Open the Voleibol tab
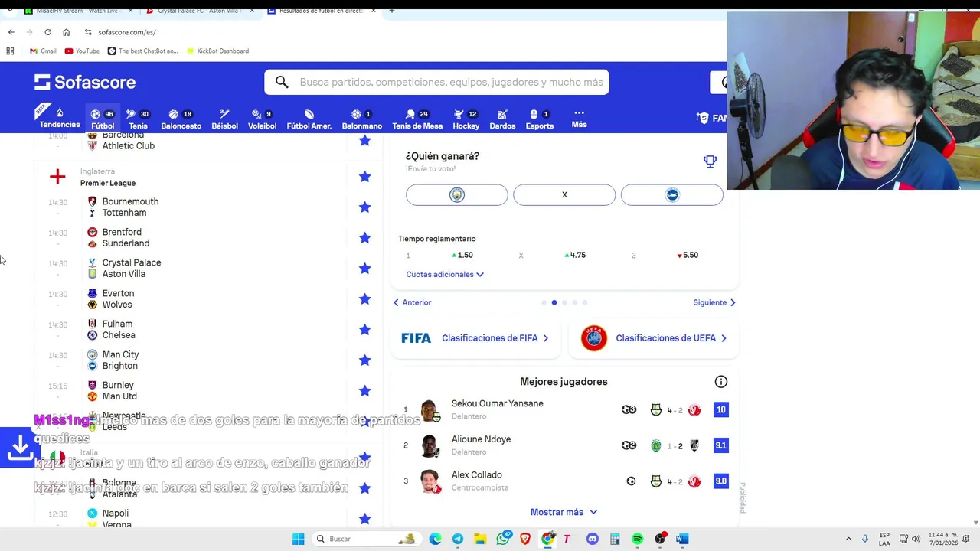 pyautogui.click(x=262, y=119)
